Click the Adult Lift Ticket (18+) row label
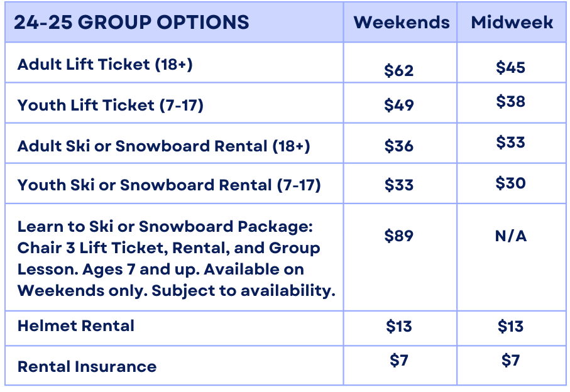Viewport: 570px width, 392px height. 105,64
